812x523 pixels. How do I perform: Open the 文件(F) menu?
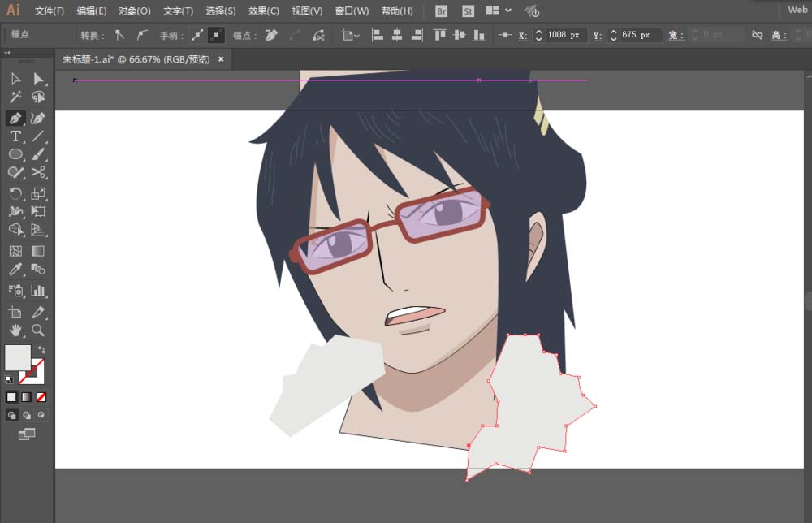[x=50, y=11]
